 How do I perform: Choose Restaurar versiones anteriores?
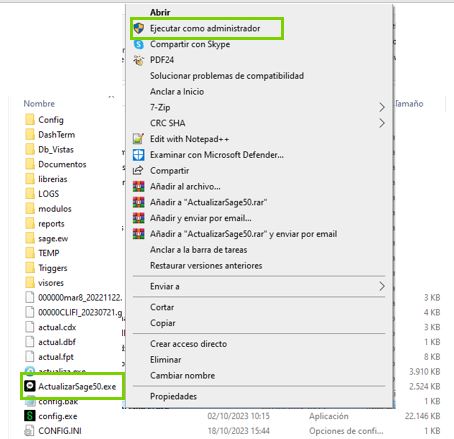[x=206, y=265]
